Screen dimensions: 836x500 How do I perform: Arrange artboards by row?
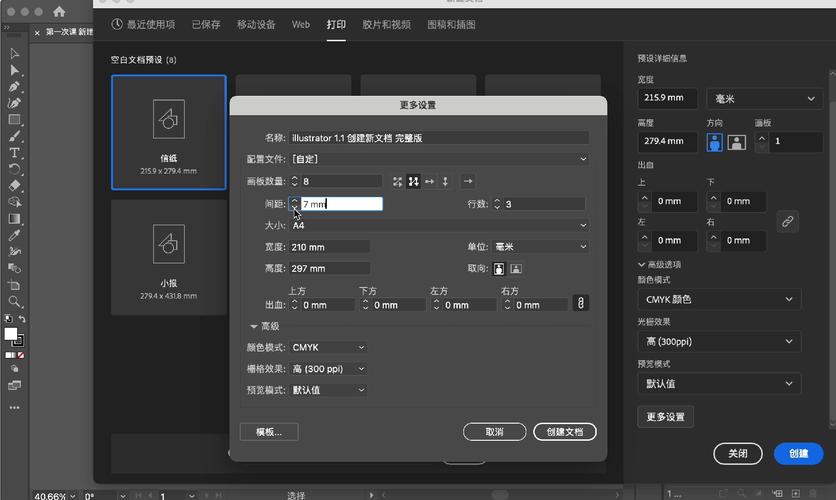[429, 182]
